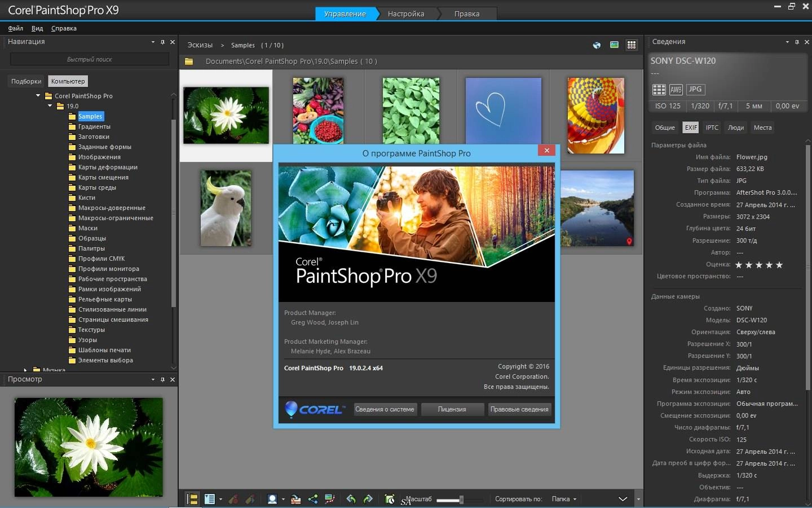Click Эскизы in the breadcrumb

click(200, 45)
